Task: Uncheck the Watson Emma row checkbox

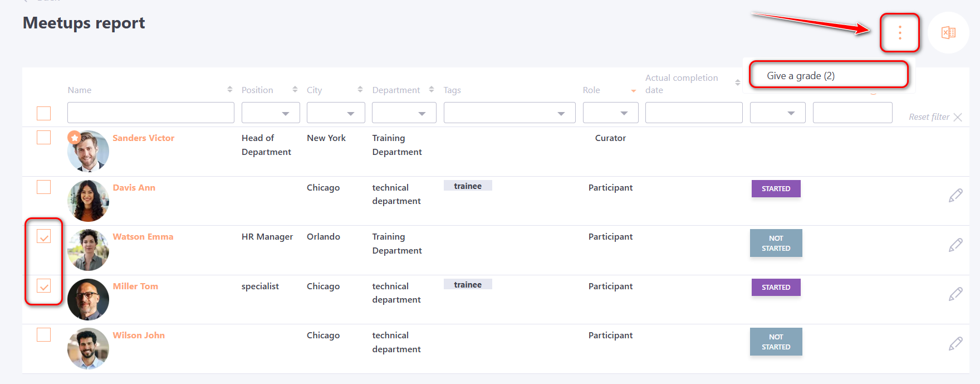Action: click(44, 236)
